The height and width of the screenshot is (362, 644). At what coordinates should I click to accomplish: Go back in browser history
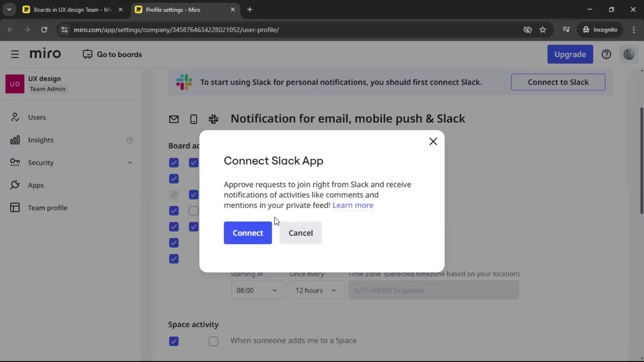(10, 29)
